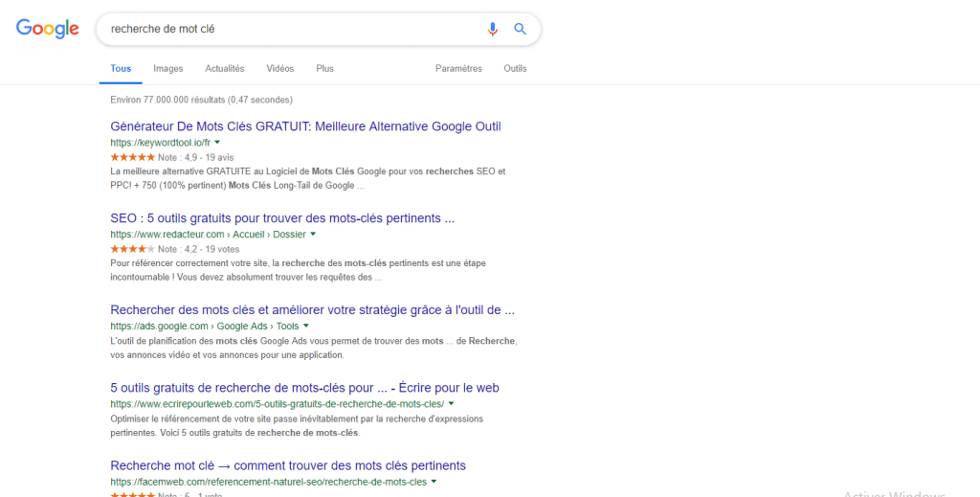Open 'SEO : 5 outils gratuits' result

coord(282,218)
